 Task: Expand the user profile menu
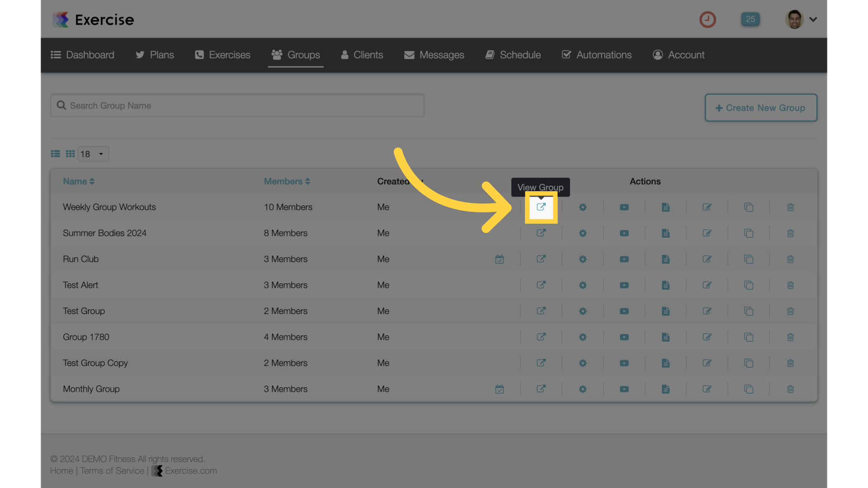[813, 19]
